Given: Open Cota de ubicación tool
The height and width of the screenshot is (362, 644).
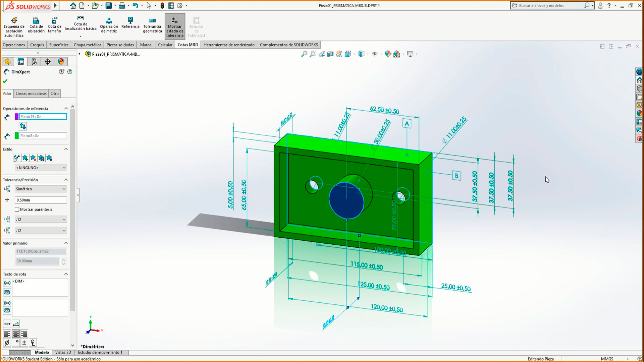Looking at the screenshot, I should coord(36,25).
